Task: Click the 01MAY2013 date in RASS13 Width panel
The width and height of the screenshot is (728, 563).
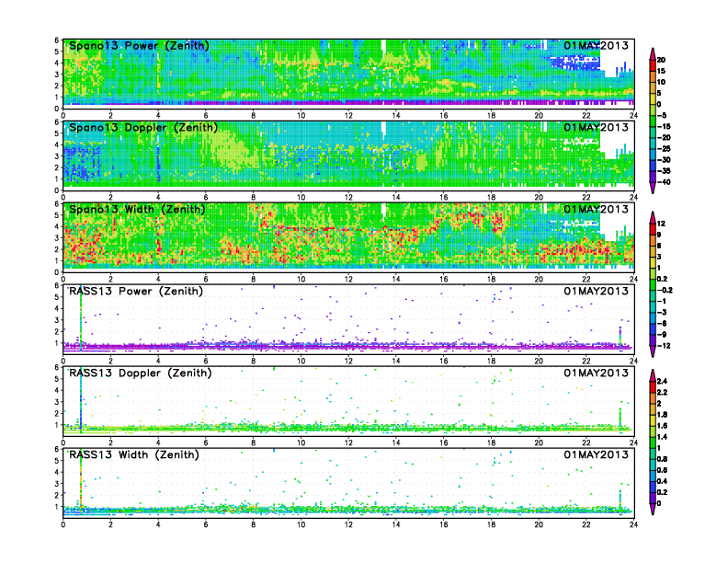Action: (x=597, y=454)
